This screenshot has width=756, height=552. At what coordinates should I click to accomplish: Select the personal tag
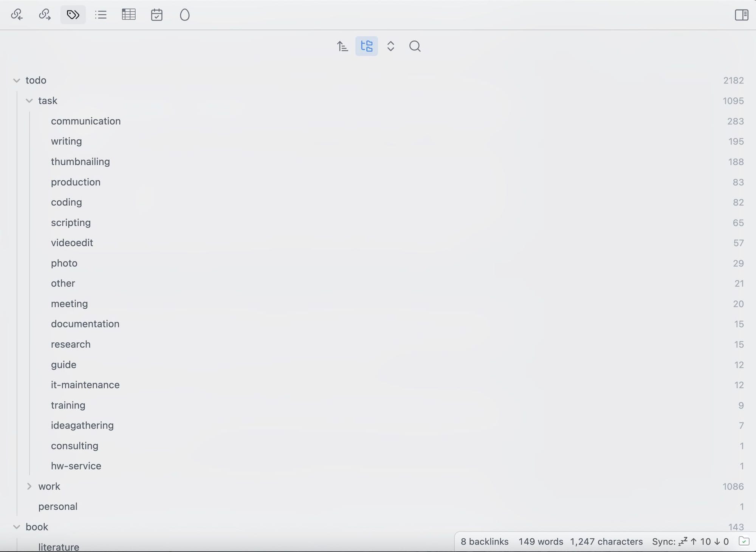(58, 506)
